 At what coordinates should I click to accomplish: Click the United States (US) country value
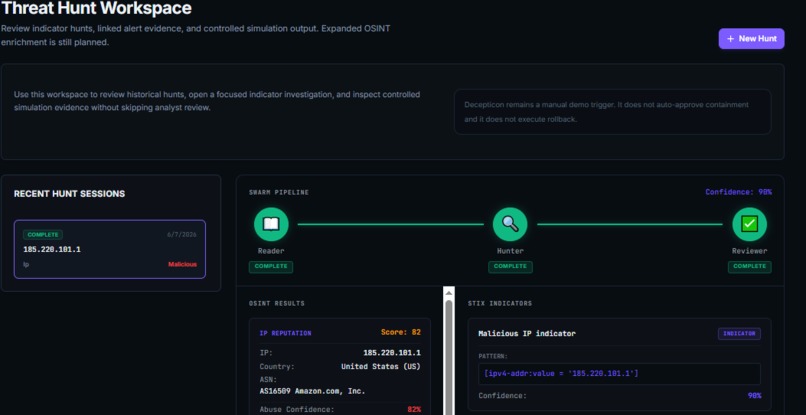tap(381, 367)
